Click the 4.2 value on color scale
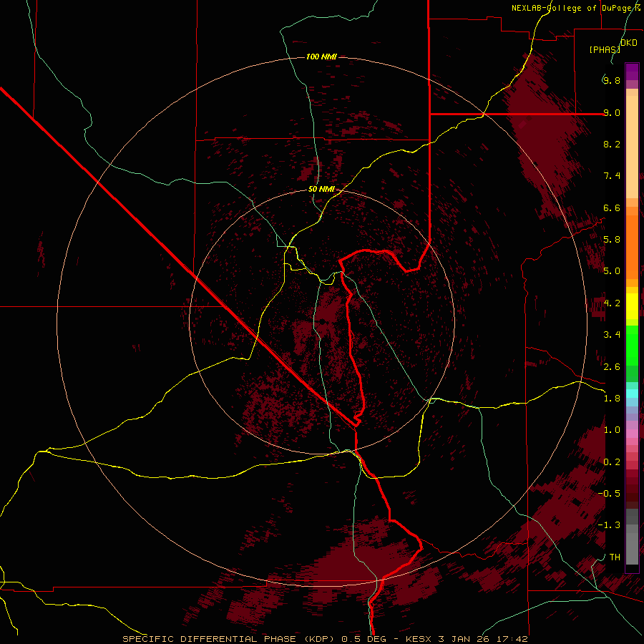 point(612,303)
